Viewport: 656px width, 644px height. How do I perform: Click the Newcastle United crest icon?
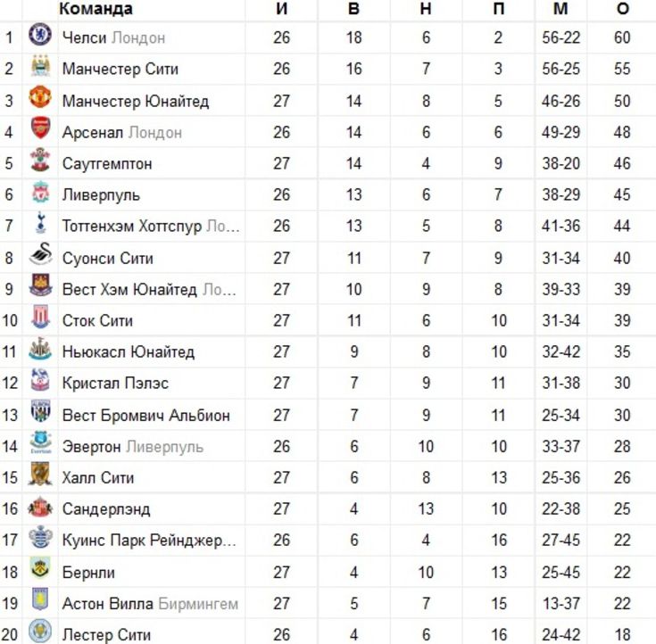(x=40, y=349)
